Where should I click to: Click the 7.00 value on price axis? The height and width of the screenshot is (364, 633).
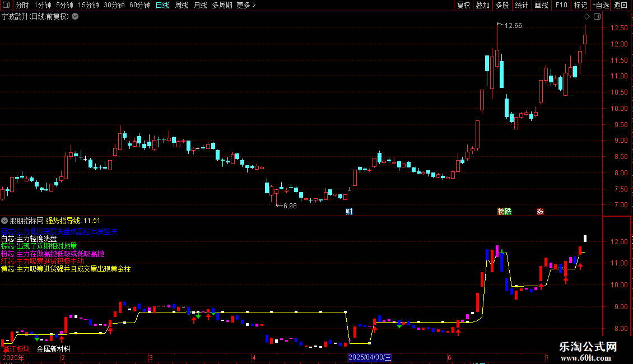pyautogui.click(x=621, y=205)
